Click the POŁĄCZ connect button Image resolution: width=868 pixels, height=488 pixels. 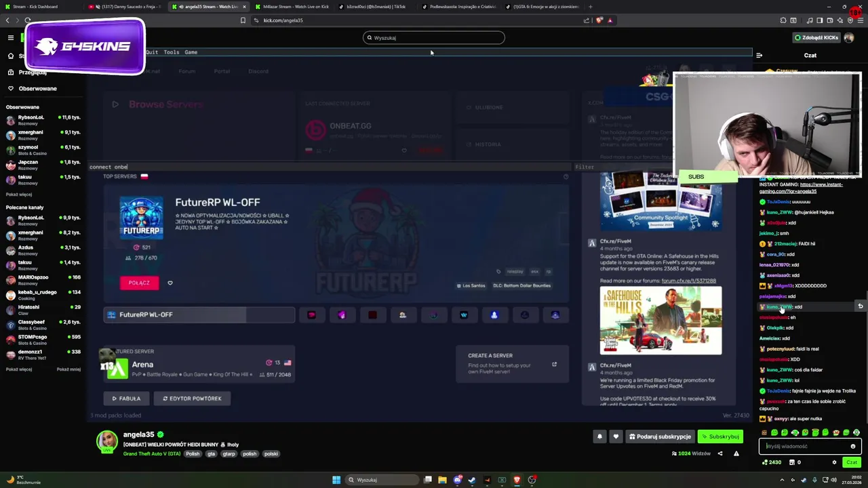[x=139, y=283]
